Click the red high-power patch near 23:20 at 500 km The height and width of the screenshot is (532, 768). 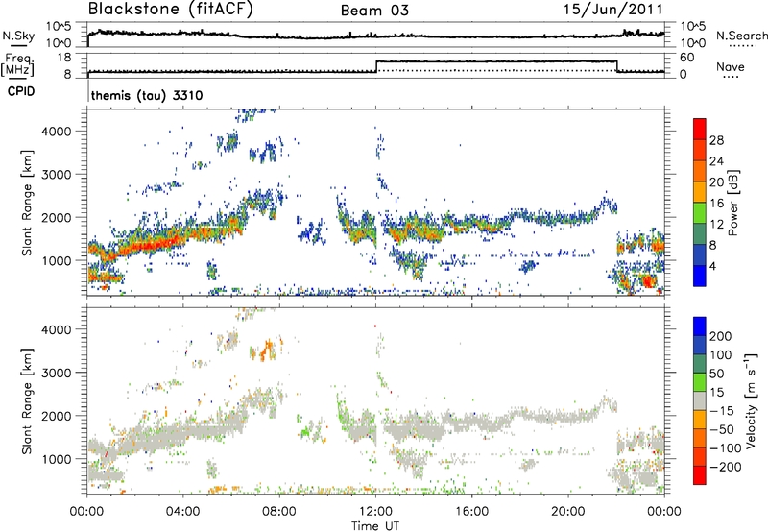tap(648, 281)
